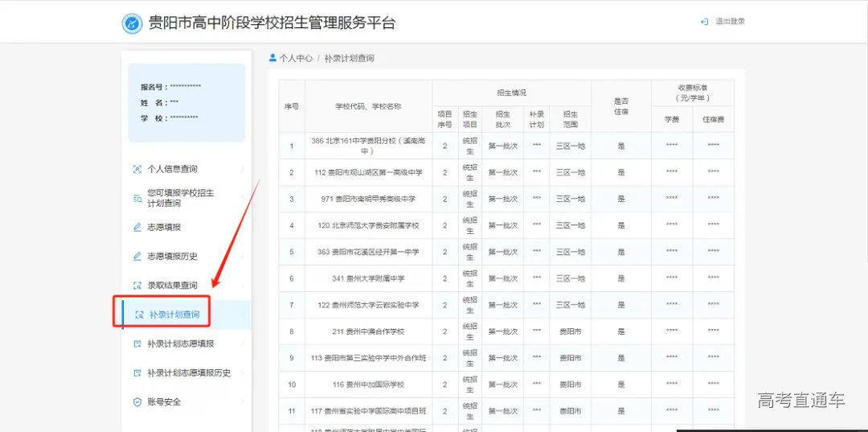Expand chevron beside 录取结果查询

point(242,286)
